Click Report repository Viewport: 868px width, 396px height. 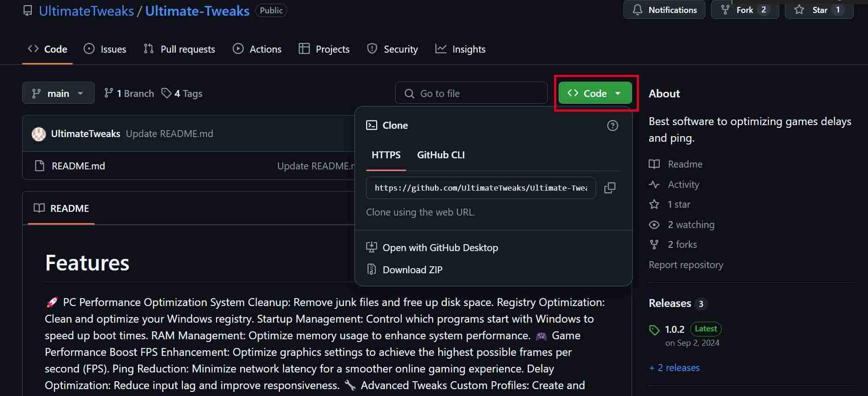(686, 265)
